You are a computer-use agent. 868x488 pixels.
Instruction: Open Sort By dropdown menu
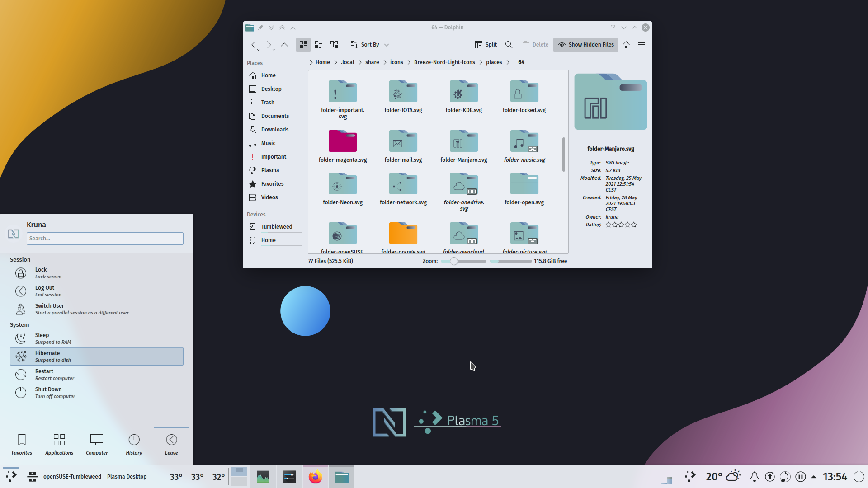coord(370,45)
